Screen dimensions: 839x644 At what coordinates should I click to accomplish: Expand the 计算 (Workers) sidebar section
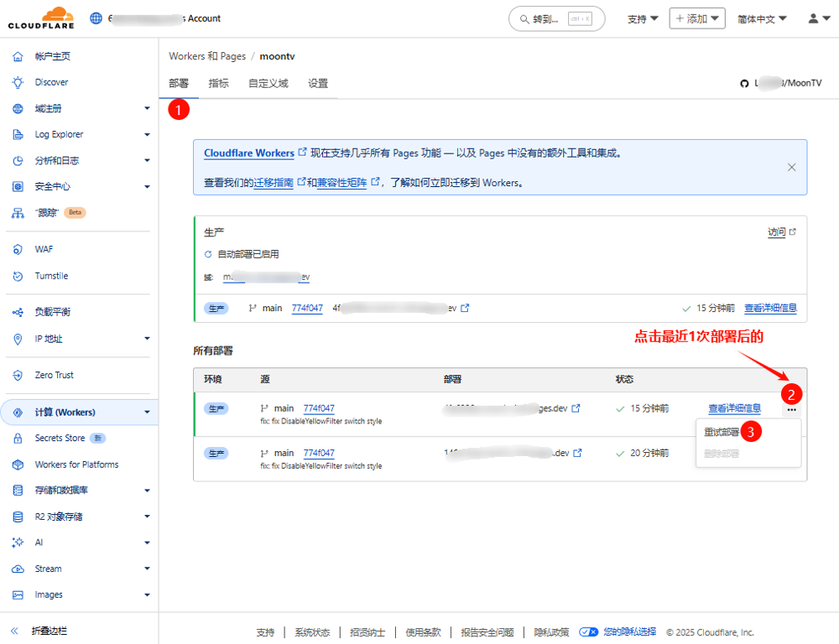pyautogui.click(x=147, y=413)
